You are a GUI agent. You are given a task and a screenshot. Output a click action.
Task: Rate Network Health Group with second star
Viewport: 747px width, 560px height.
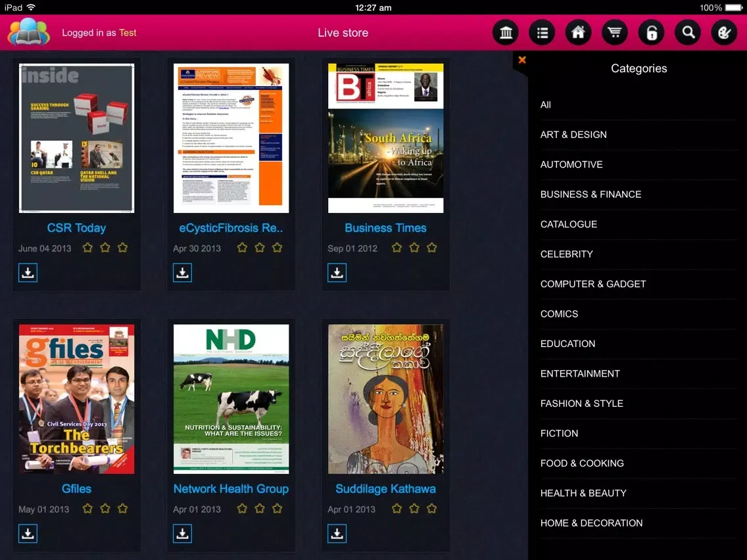[260, 509]
